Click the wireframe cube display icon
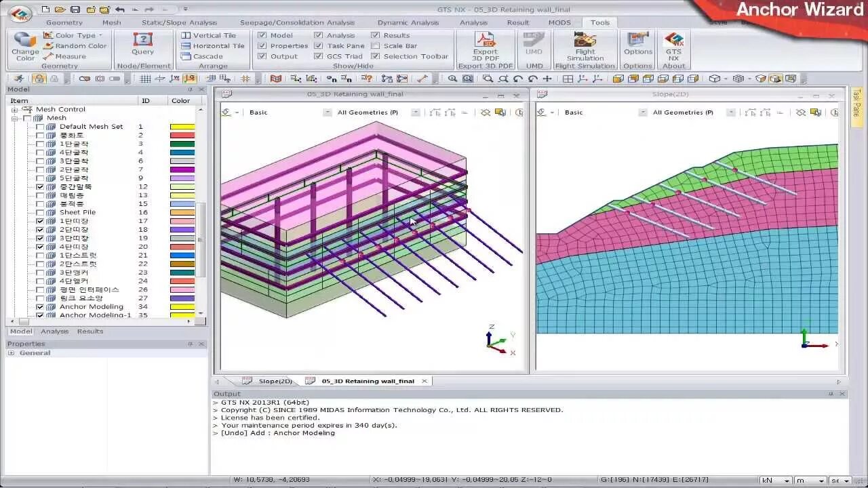The width and height of the screenshot is (868, 488). [738, 79]
